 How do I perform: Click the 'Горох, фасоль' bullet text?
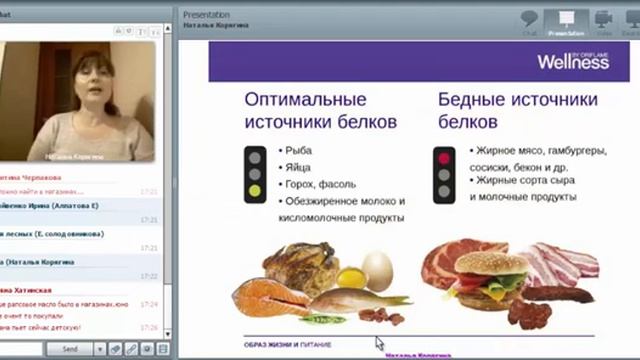coord(320,184)
